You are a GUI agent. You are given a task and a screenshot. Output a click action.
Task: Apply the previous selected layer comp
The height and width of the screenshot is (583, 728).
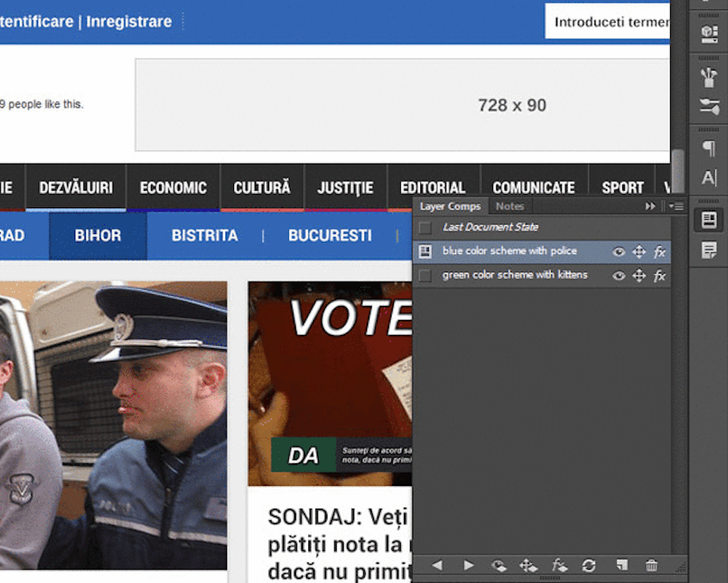437,565
